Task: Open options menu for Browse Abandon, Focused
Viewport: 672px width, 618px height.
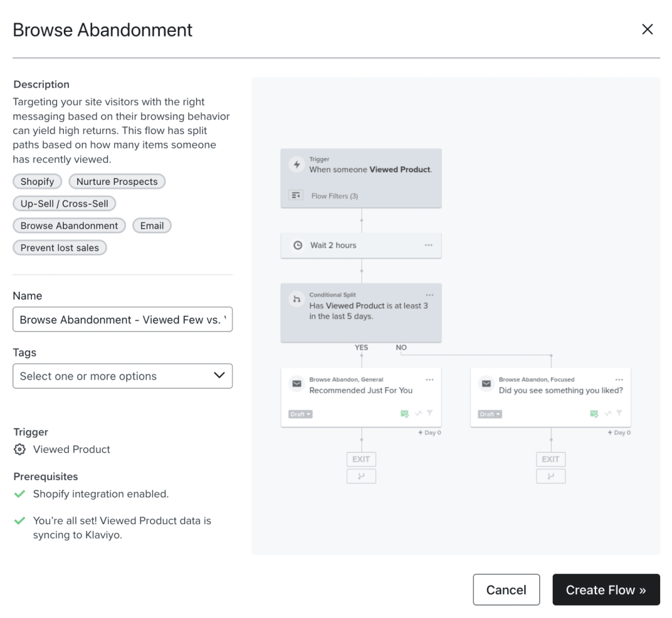Action: tap(619, 380)
